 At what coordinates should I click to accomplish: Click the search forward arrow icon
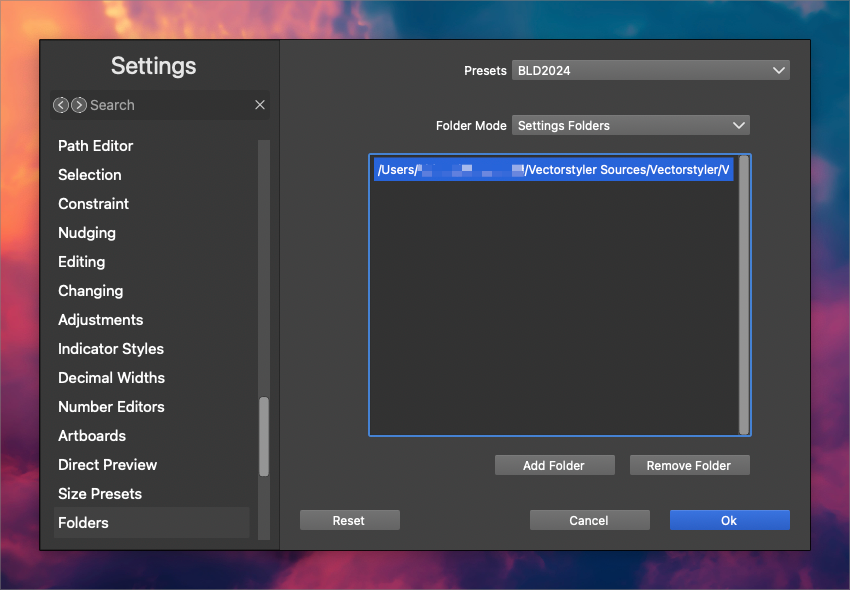tap(78, 105)
